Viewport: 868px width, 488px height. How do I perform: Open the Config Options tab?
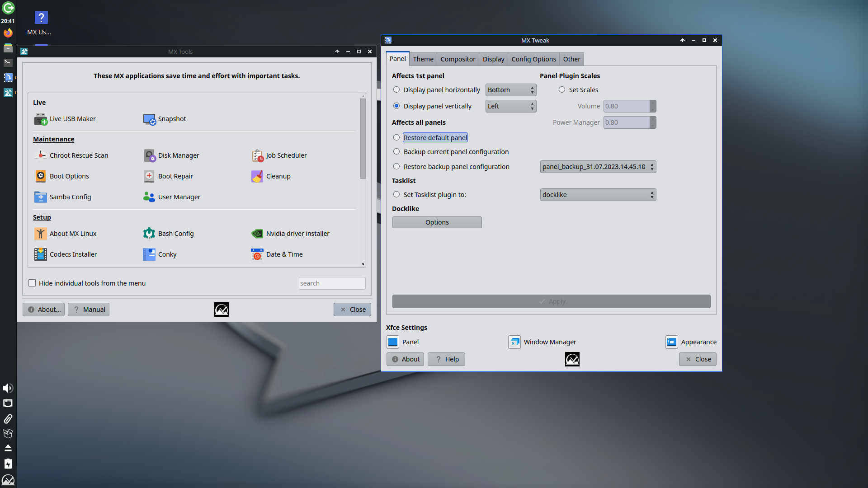click(x=533, y=59)
